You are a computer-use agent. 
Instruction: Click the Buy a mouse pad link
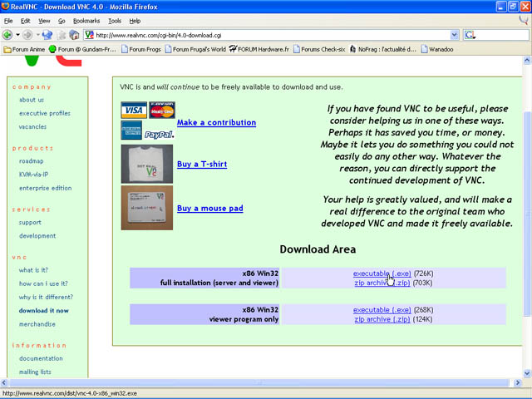210,209
